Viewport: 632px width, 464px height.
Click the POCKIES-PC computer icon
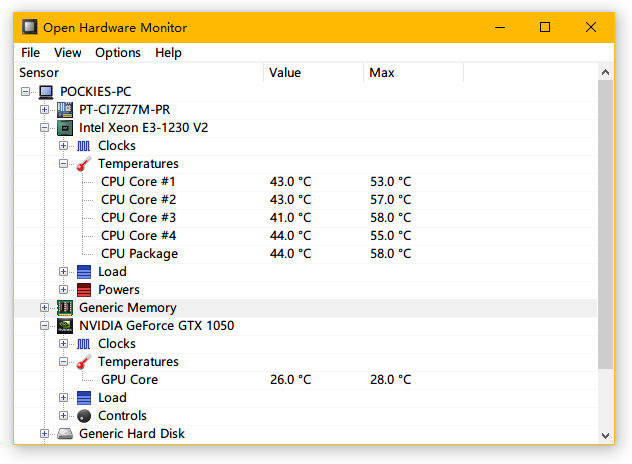46,92
